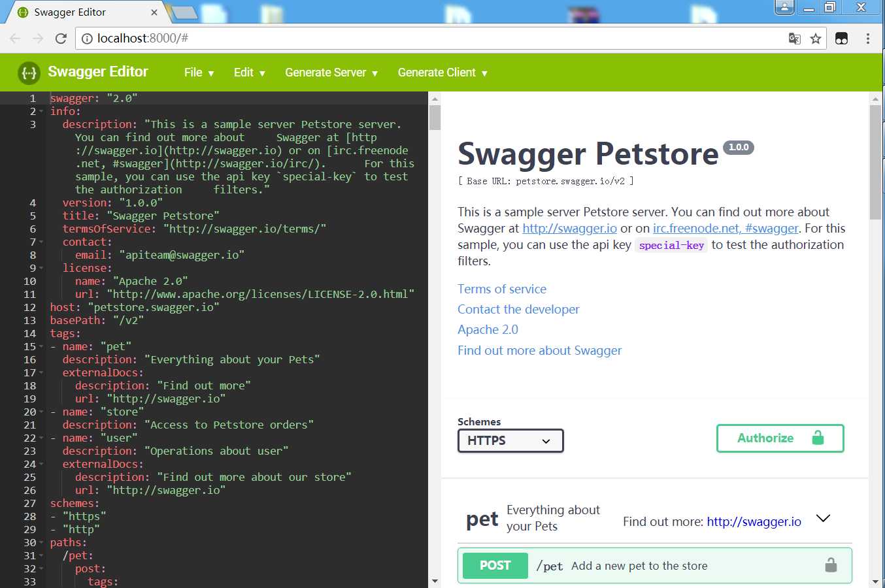Click the preview pane vertical scrollbar thumb
Viewport: 885px width, 588px height.
(x=875, y=162)
